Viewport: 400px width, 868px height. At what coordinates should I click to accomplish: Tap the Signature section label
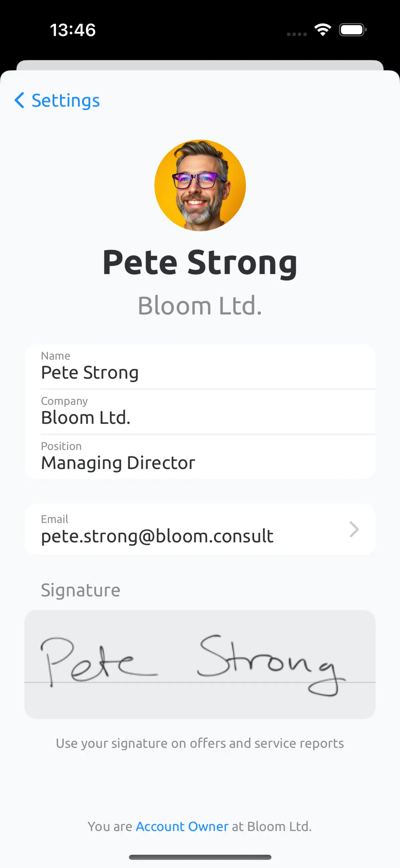[x=81, y=591]
